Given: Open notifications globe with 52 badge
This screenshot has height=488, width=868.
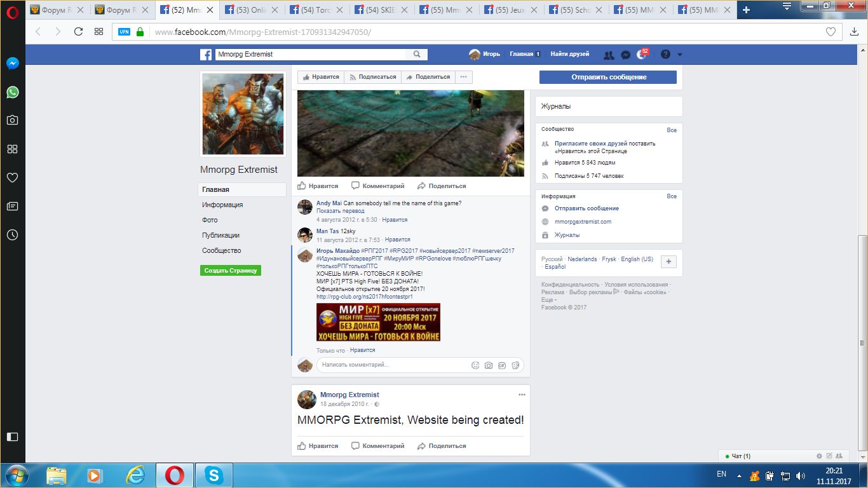Looking at the screenshot, I should click(x=642, y=55).
